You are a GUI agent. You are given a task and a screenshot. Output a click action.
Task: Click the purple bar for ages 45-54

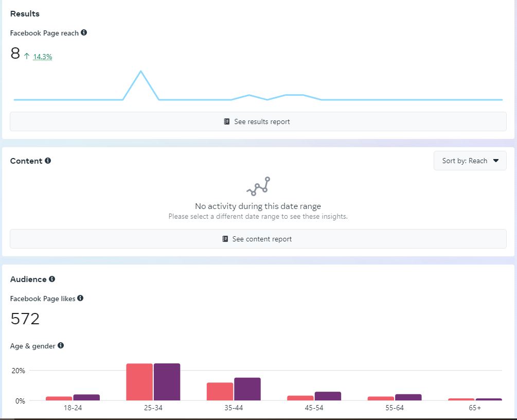point(328,396)
